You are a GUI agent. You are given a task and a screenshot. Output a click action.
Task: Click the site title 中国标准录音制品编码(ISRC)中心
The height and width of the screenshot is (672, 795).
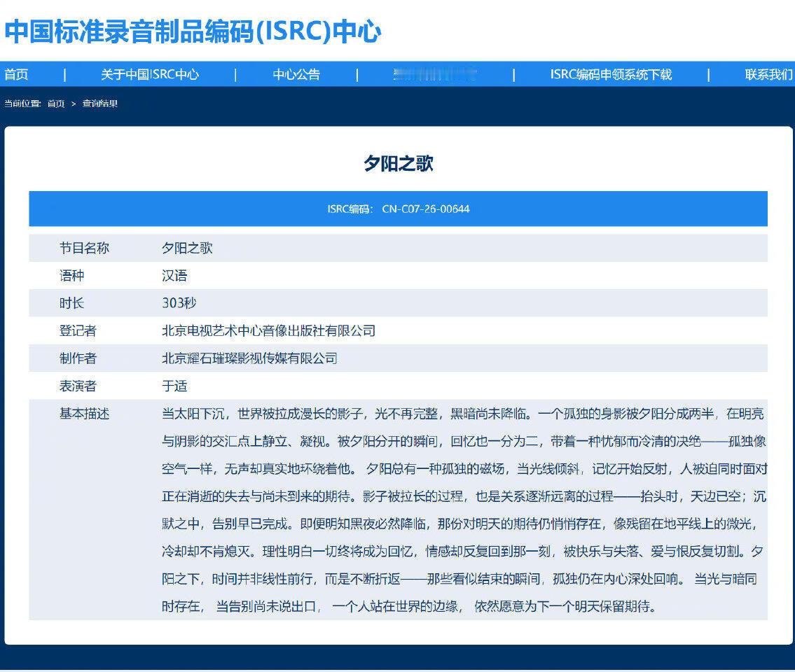click(x=193, y=31)
